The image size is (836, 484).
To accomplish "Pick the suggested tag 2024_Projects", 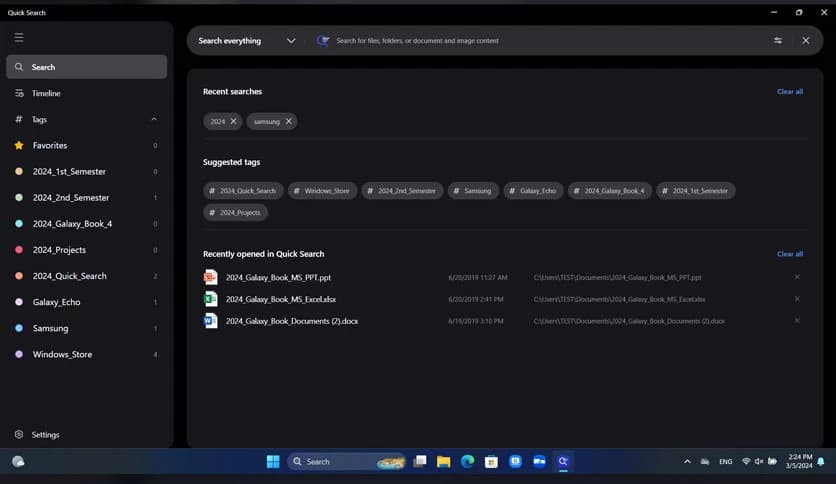I will click(235, 213).
